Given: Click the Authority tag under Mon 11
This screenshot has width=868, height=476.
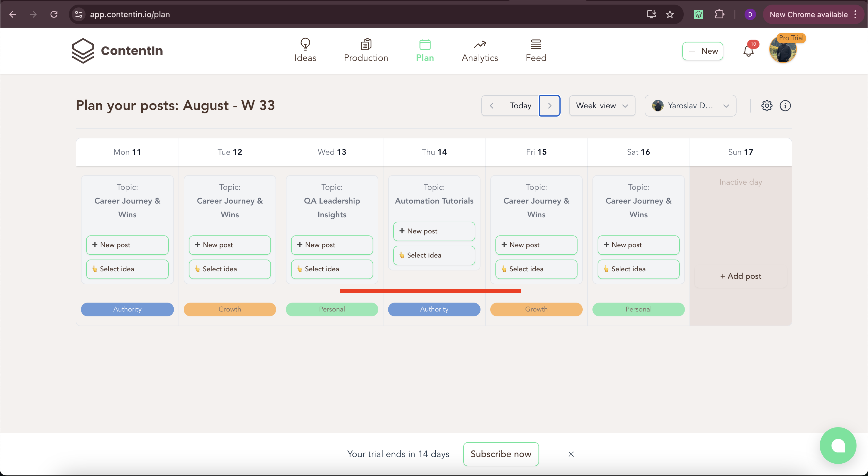Looking at the screenshot, I should pyautogui.click(x=127, y=309).
